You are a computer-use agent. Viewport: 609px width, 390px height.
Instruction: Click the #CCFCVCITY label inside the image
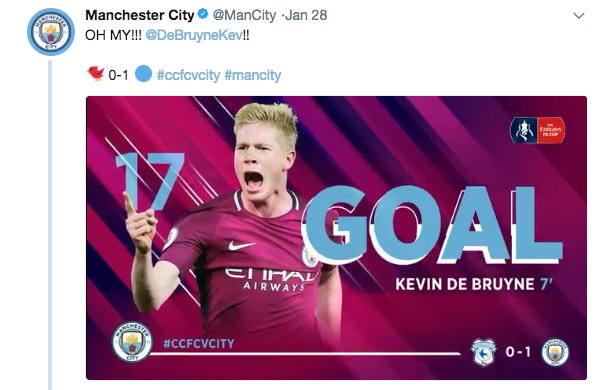point(199,344)
